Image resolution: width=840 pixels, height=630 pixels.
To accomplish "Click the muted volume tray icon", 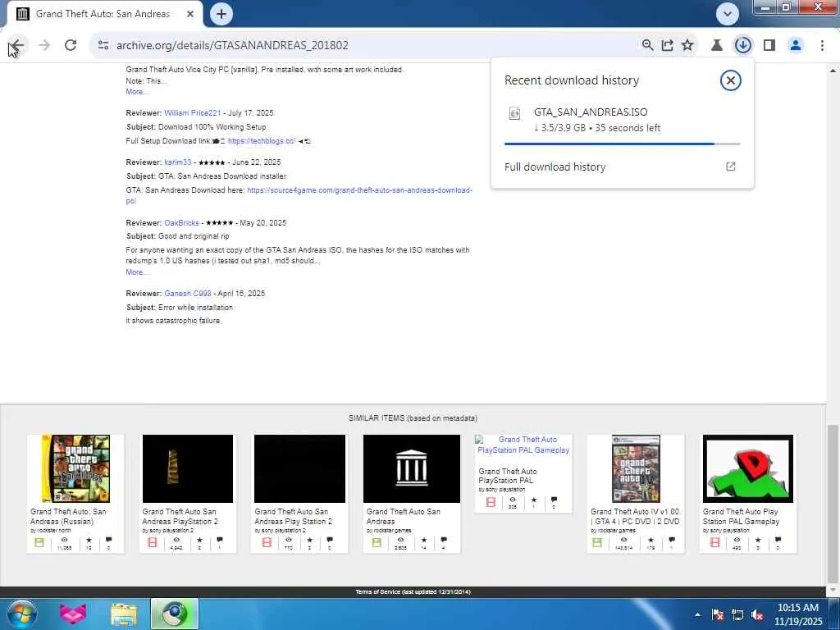I will [x=757, y=614].
